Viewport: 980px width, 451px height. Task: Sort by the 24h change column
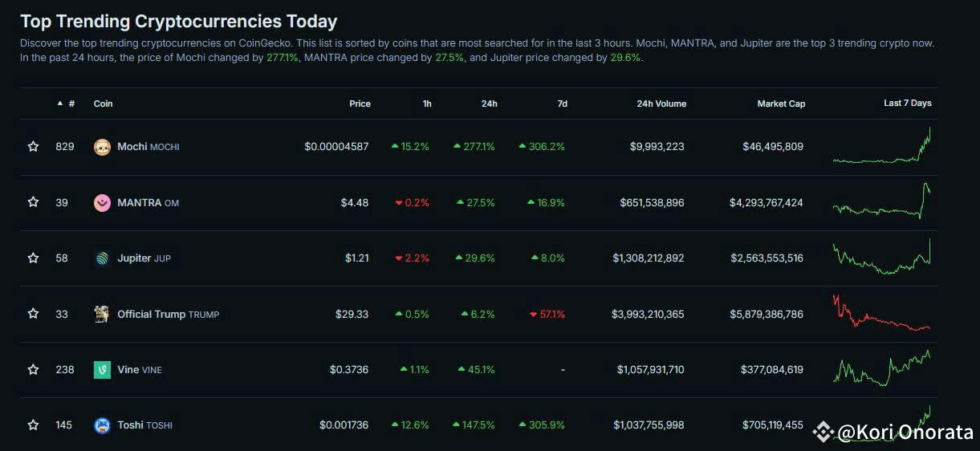[489, 104]
